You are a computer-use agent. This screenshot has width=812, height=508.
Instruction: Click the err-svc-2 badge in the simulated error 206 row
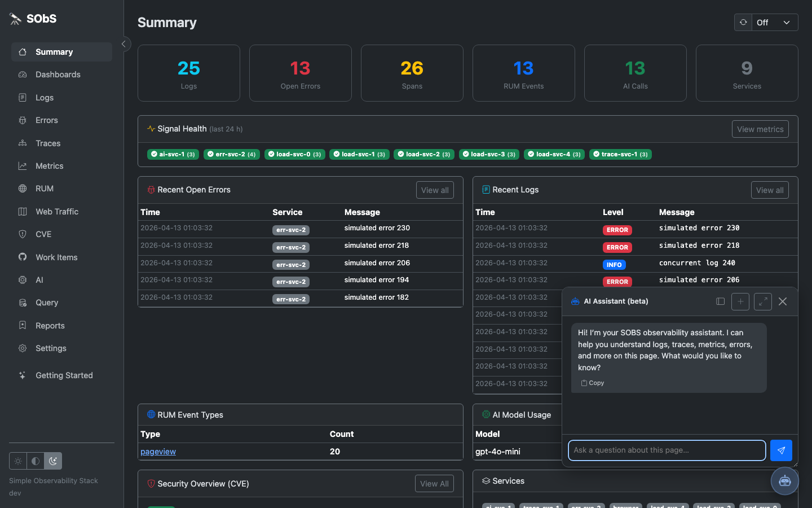291,265
